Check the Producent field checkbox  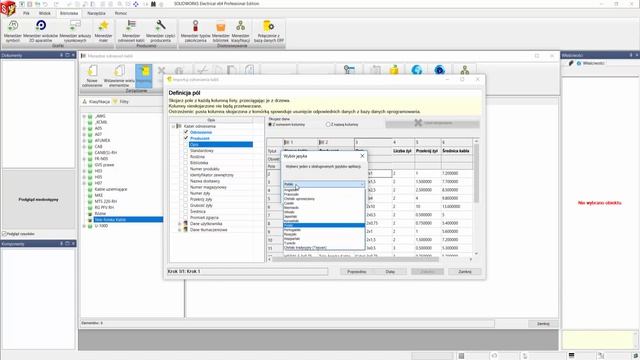coord(186,138)
